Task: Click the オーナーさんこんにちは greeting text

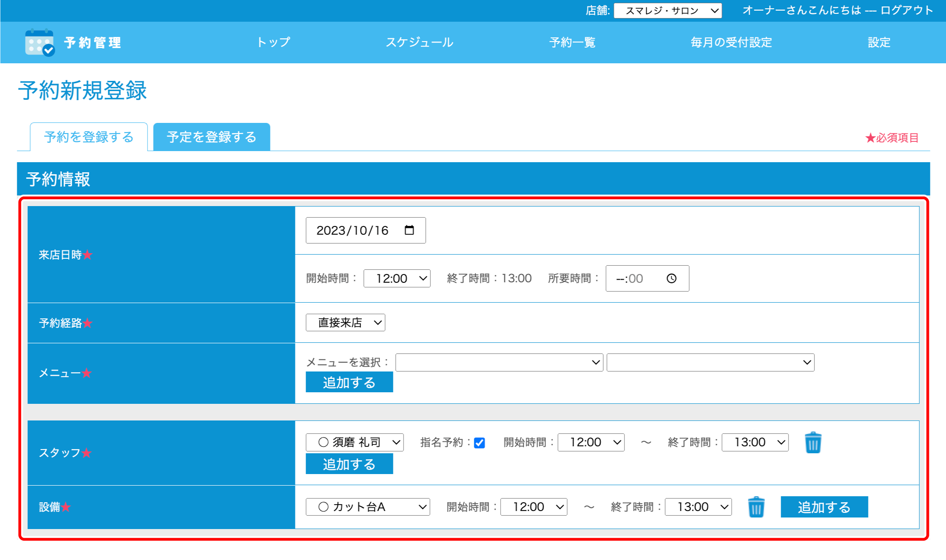Action: [802, 10]
